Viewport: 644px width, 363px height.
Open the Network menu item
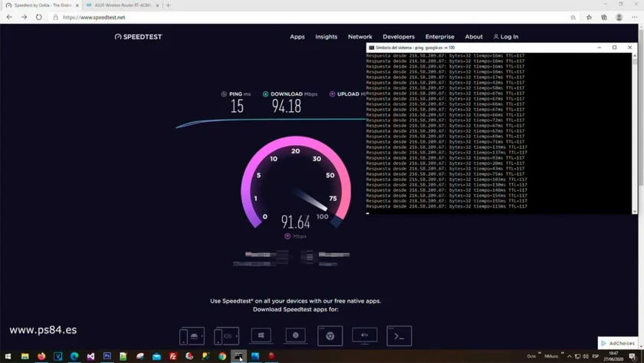pos(360,37)
